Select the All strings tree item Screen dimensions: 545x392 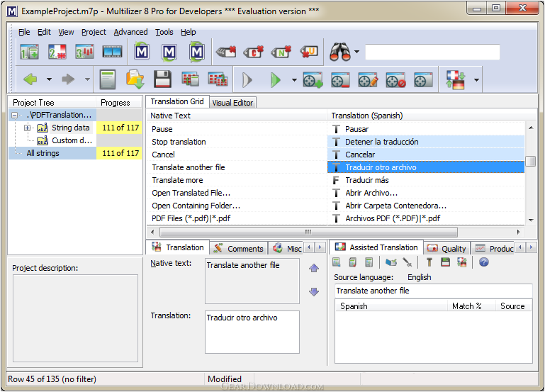click(43, 153)
